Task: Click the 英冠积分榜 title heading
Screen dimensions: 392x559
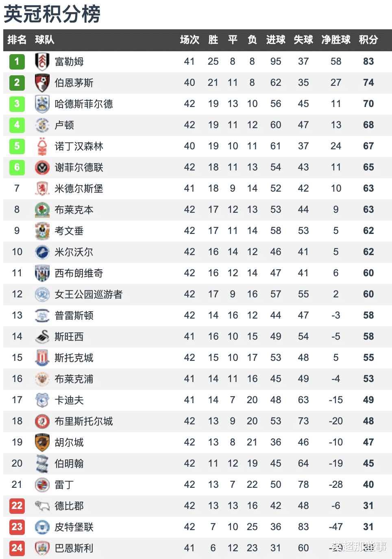Action: click(52, 14)
